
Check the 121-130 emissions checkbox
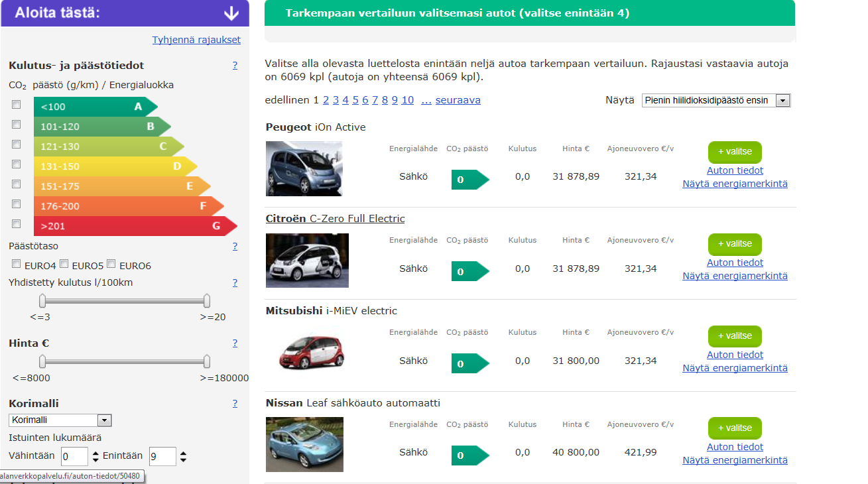coord(17,144)
